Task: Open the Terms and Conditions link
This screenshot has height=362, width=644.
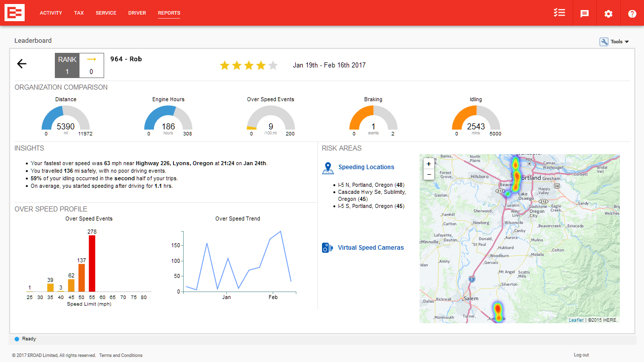Action: click(x=121, y=355)
